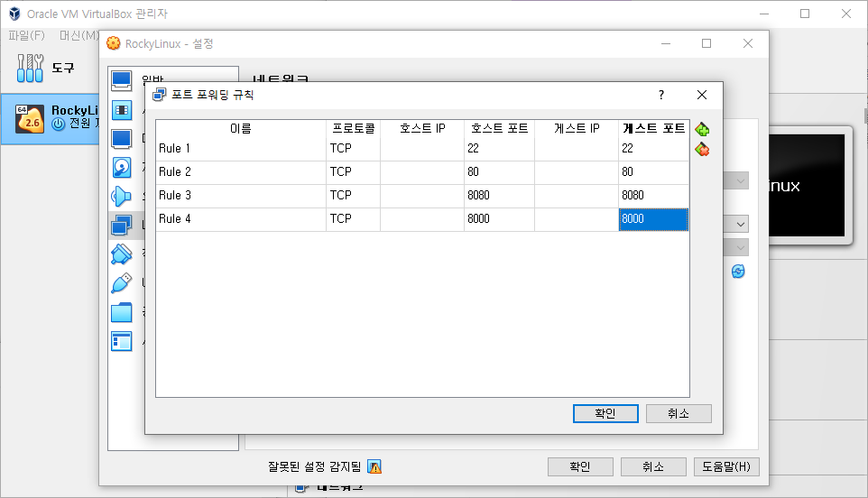Image resolution: width=868 pixels, height=498 pixels.
Task: Sort by the 호스트 포트 column header
Action: pyautogui.click(x=499, y=128)
